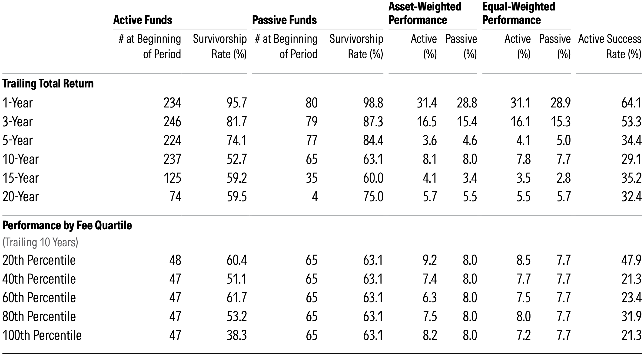Select the 40th Percentile row label
The width and height of the screenshot is (644, 355).
point(39,279)
